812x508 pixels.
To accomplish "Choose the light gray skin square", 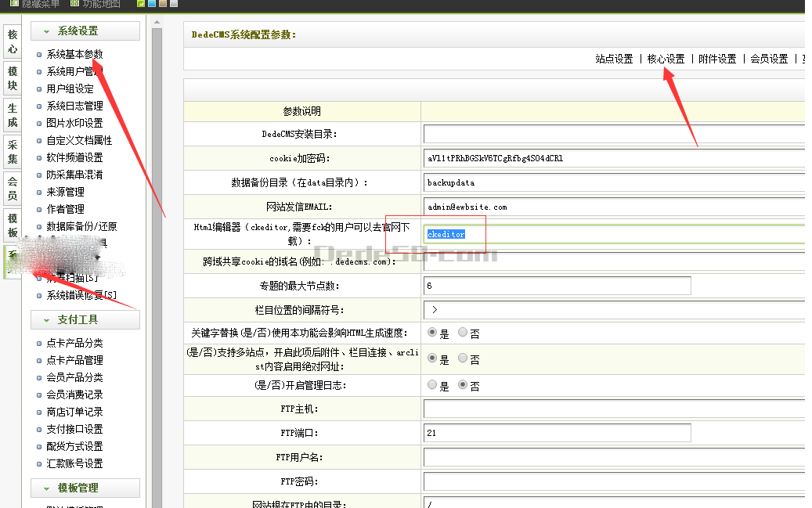I will [173, 3].
